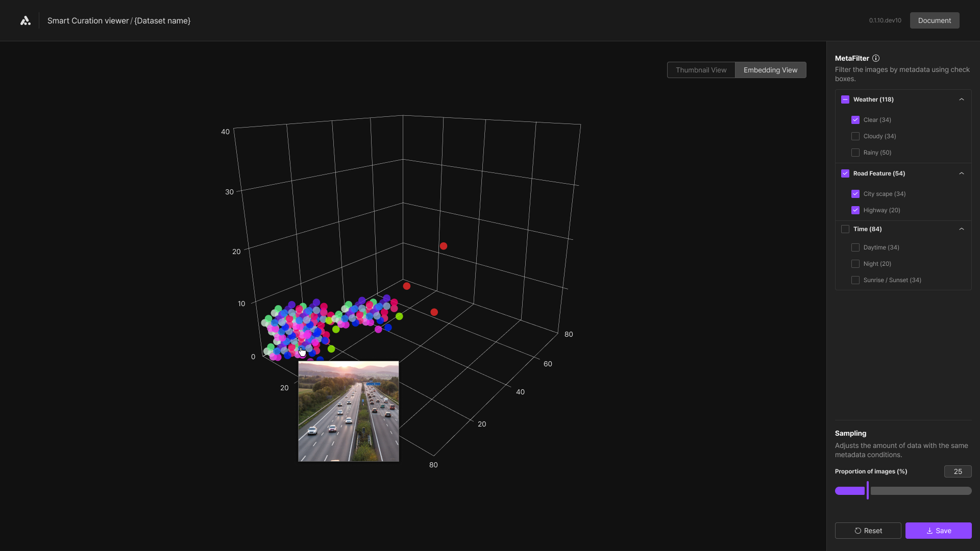
Task: Toggle the Weather group partial checkbox
Action: click(x=845, y=99)
